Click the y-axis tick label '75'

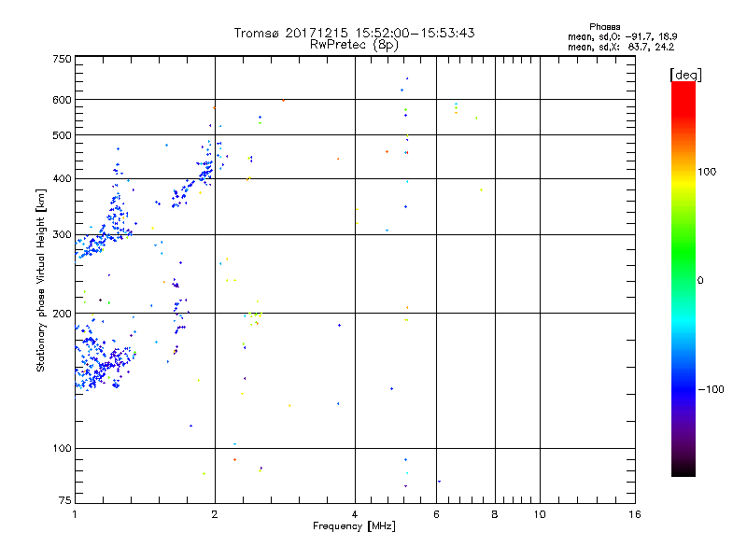coord(65,500)
